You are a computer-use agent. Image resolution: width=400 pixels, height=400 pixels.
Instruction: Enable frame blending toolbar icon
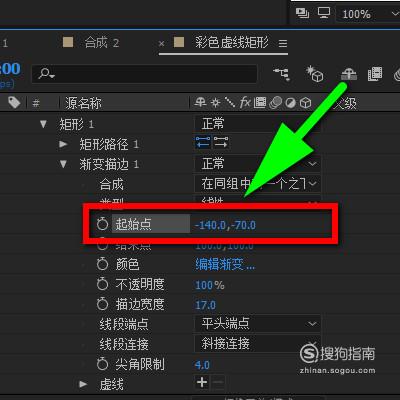point(375,74)
